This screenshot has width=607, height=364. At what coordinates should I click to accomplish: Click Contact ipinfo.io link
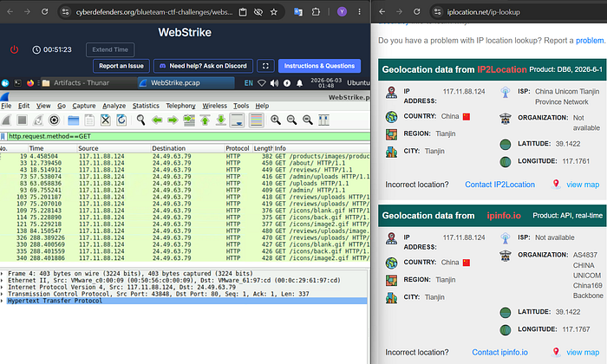[499, 353]
